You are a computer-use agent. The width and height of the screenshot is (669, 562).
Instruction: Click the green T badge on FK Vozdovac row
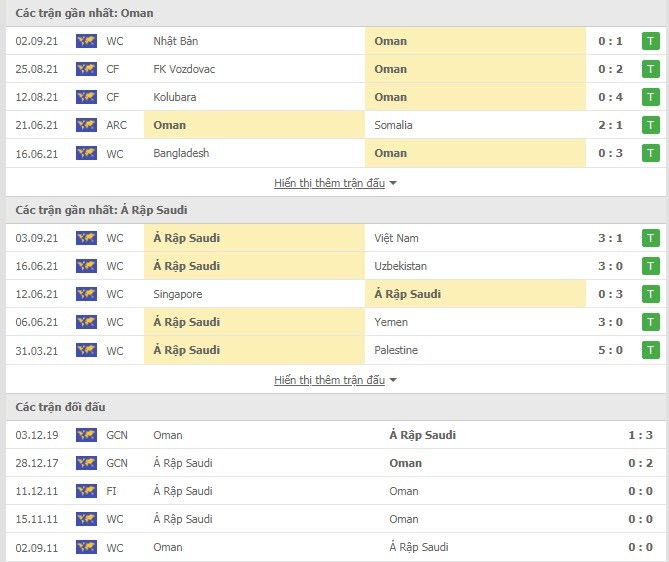click(x=650, y=69)
